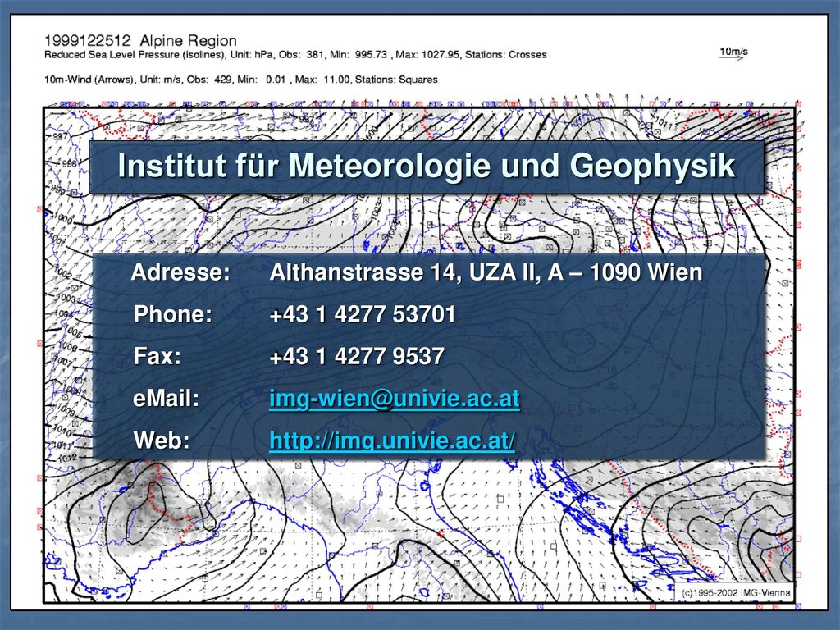Click the Reduced Sea Level Pressure caption line
Image resolution: width=840 pixels, height=630 pixels.
coord(295,55)
